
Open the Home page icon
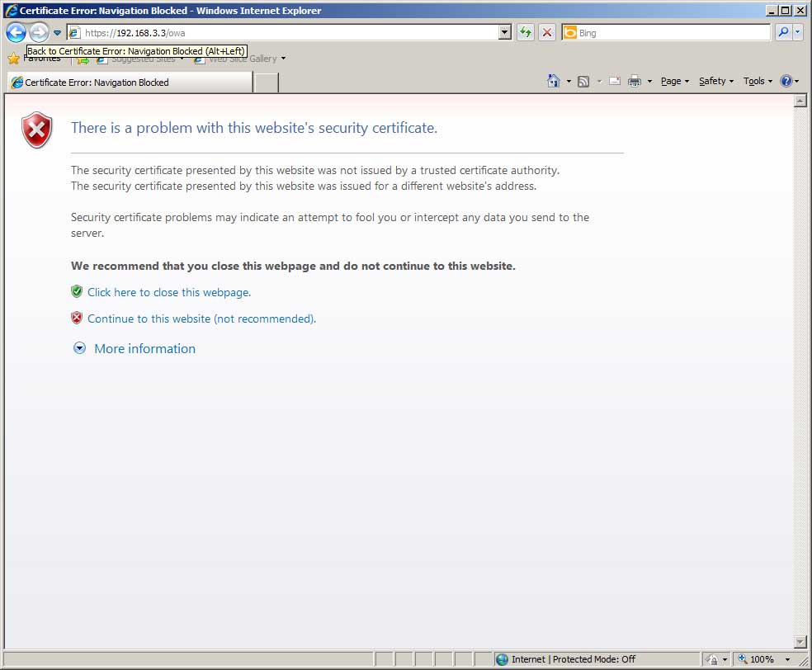(x=554, y=81)
